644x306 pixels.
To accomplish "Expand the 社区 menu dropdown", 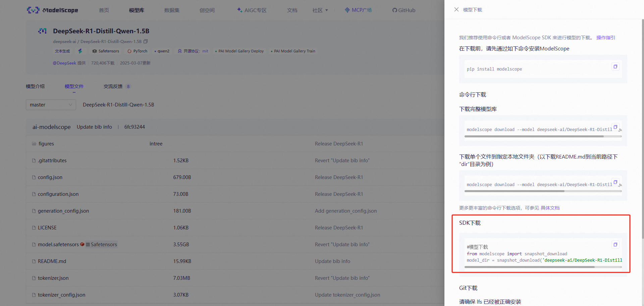I will pos(320,10).
